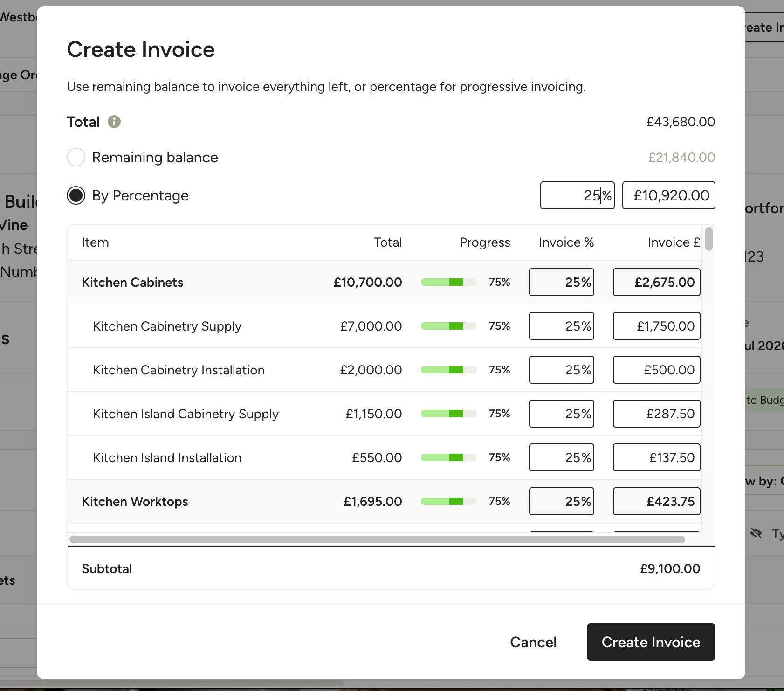Edit Kitchen Island Cabinetry Supply percent
784x691 pixels.
(561, 414)
